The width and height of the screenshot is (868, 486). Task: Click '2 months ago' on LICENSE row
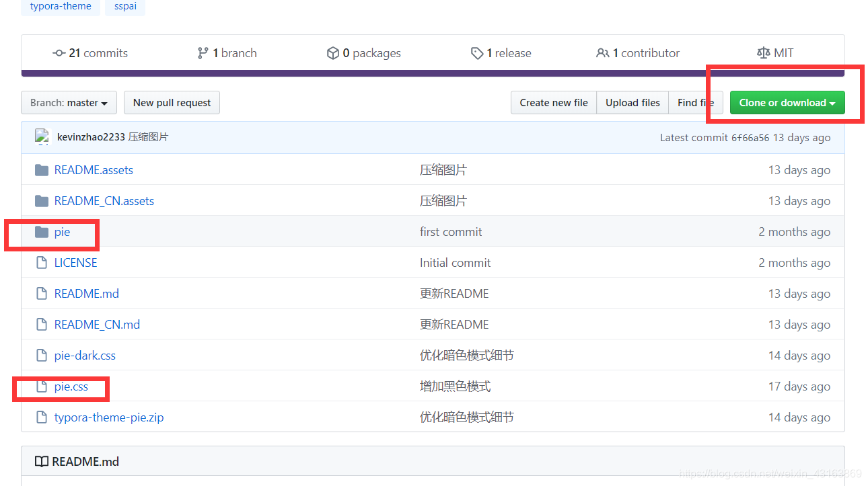794,263
